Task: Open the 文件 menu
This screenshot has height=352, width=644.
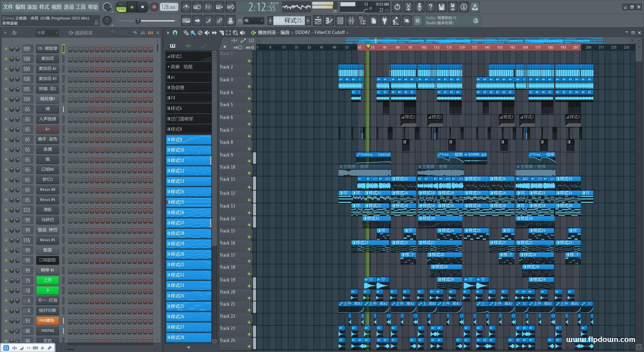Action: pyautogui.click(x=8, y=7)
